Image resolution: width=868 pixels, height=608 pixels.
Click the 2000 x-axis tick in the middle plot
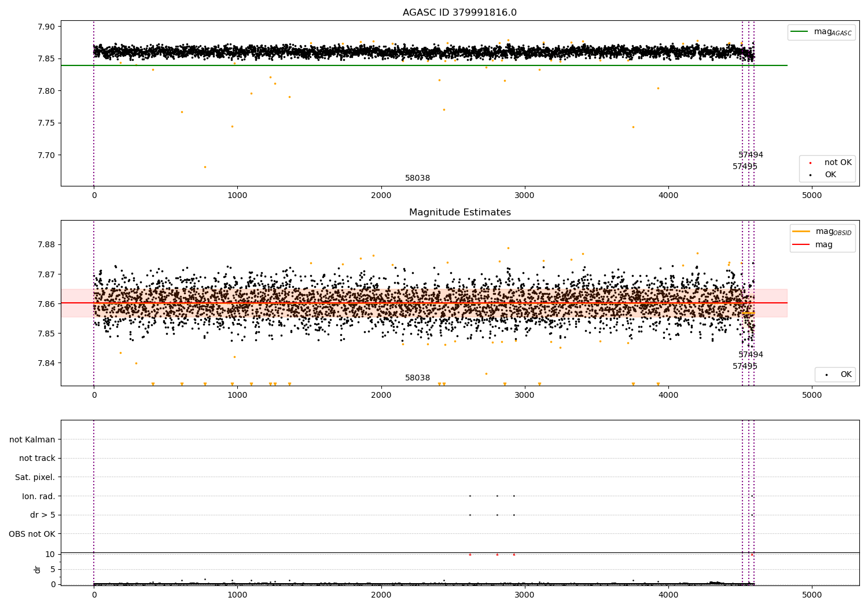coord(381,395)
